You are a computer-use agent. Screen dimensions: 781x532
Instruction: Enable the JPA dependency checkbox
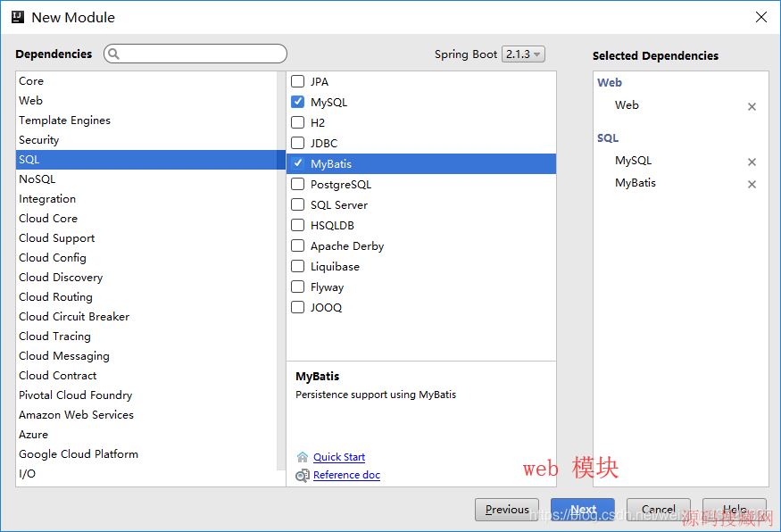pos(298,81)
